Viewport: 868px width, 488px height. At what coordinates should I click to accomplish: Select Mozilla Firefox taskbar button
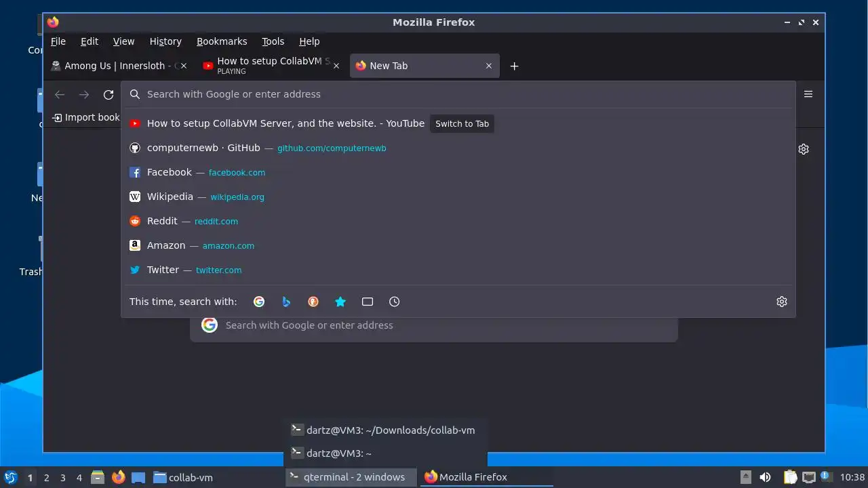click(x=486, y=477)
